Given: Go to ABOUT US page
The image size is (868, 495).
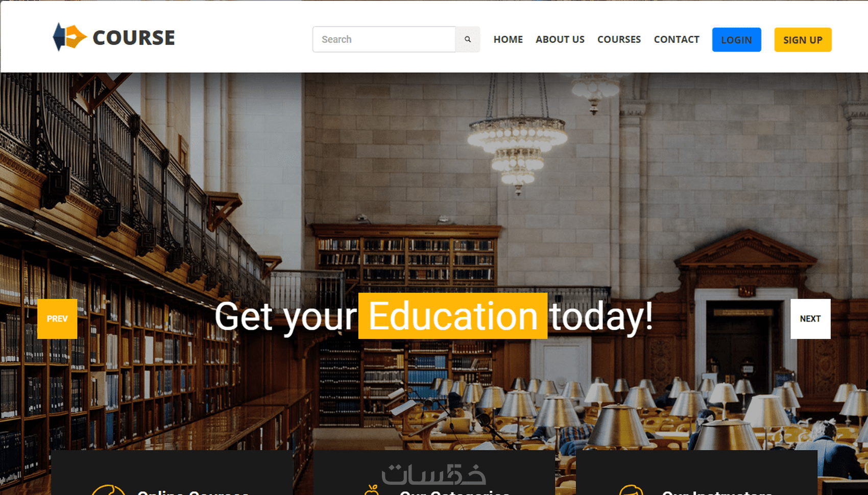Looking at the screenshot, I should coord(560,39).
